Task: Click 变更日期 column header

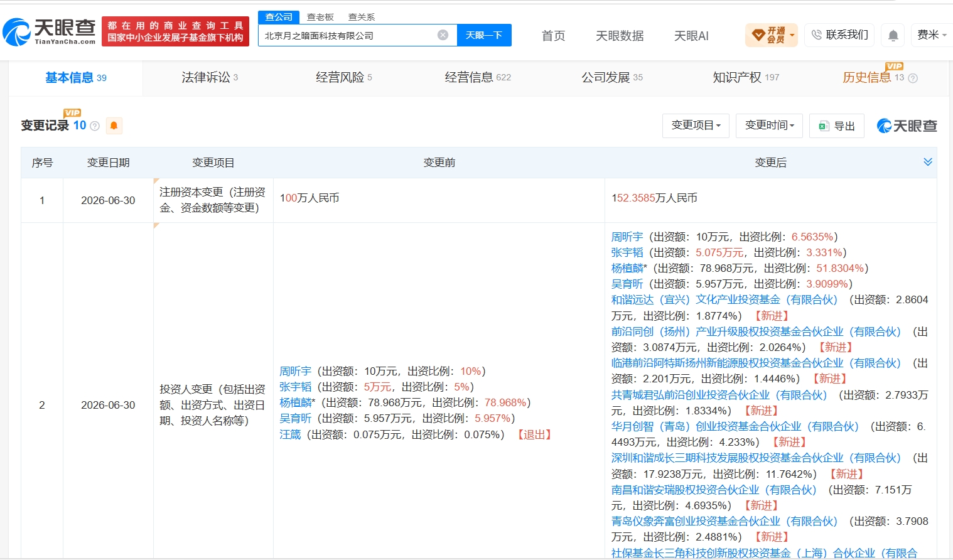Action: coord(108,163)
